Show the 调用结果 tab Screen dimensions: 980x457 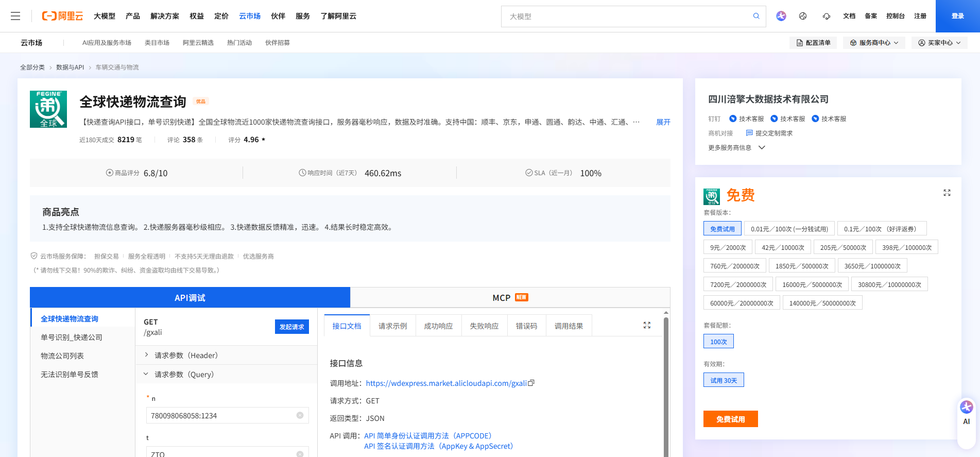pos(569,326)
